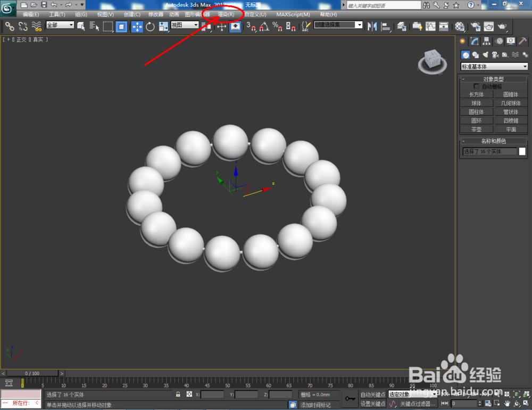The image size is (532, 410).
Task: Click the X coordinate input field
Action: (x=213, y=395)
